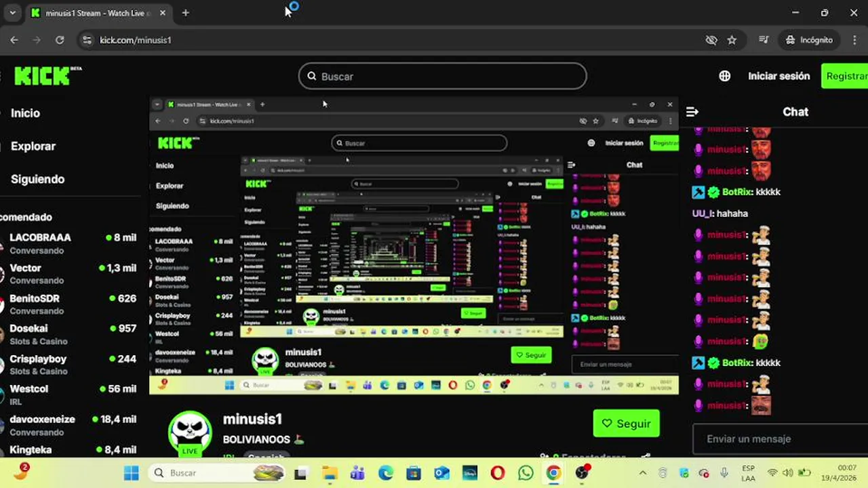Show hidden system tray icons chevron
868x488 pixels.
point(643,473)
